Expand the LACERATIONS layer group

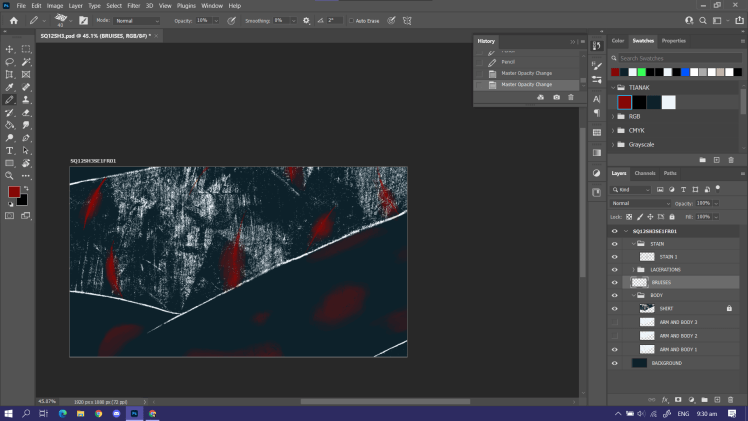(x=635, y=269)
